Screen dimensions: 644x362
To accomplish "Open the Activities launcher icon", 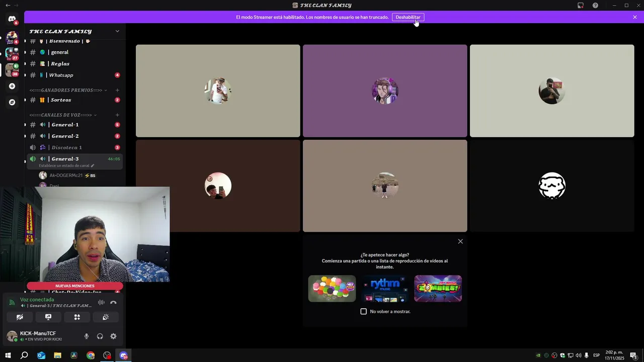I will [77, 317].
